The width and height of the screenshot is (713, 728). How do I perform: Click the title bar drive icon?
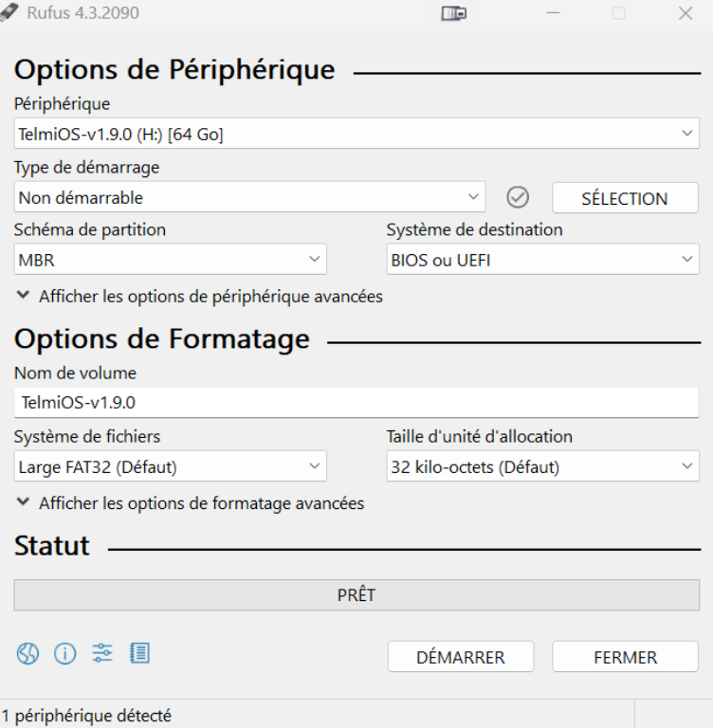pos(454,13)
